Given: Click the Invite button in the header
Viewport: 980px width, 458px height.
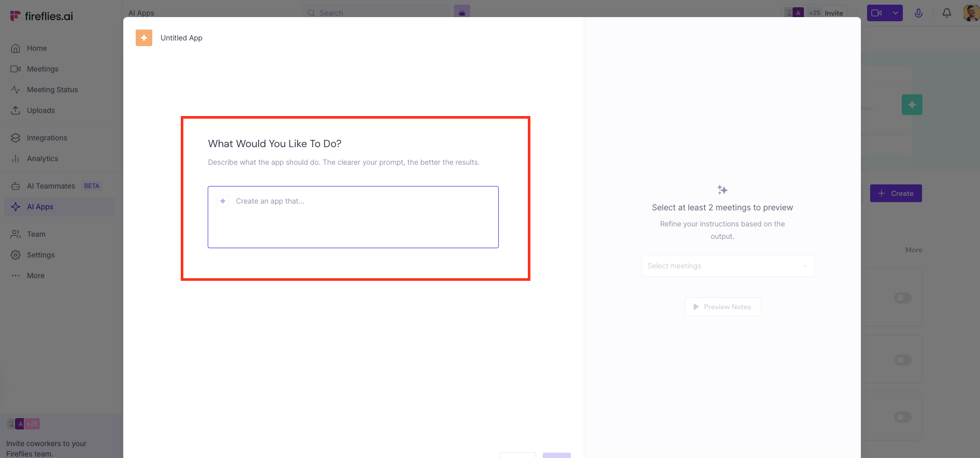Looking at the screenshot, I should (833, 13).
